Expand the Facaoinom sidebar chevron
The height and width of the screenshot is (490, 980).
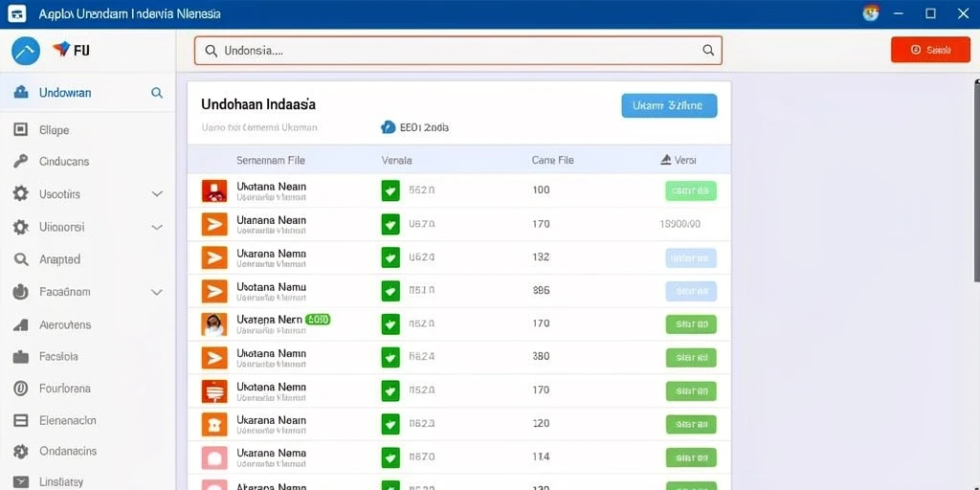point(157,292)
